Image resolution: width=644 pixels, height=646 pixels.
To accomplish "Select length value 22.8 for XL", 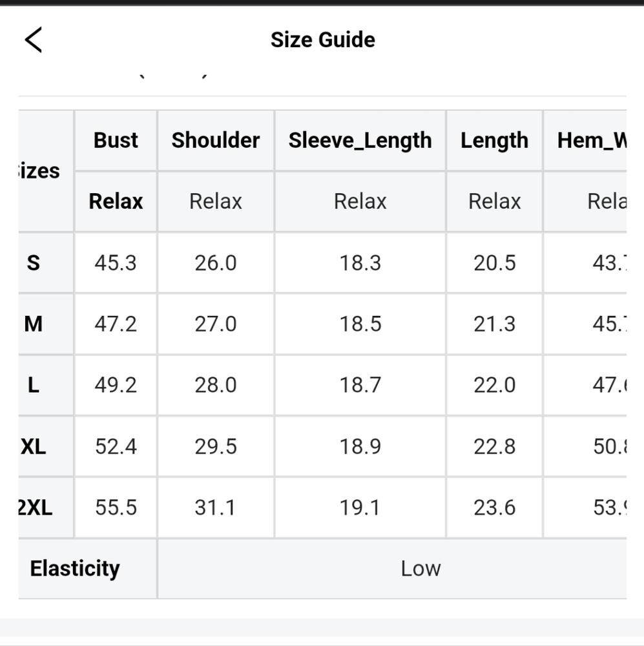I will click(x=494, y=446).
